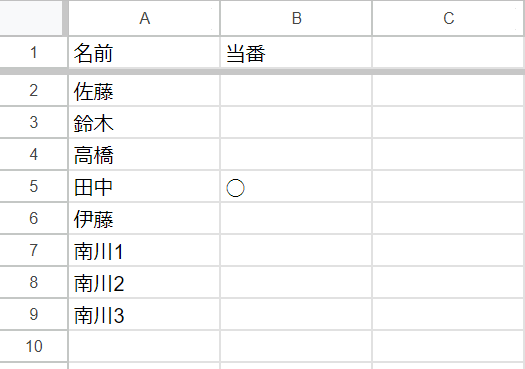Click empty cell B2 next to 佐藤
525x369 pixels.
[296, 90]
